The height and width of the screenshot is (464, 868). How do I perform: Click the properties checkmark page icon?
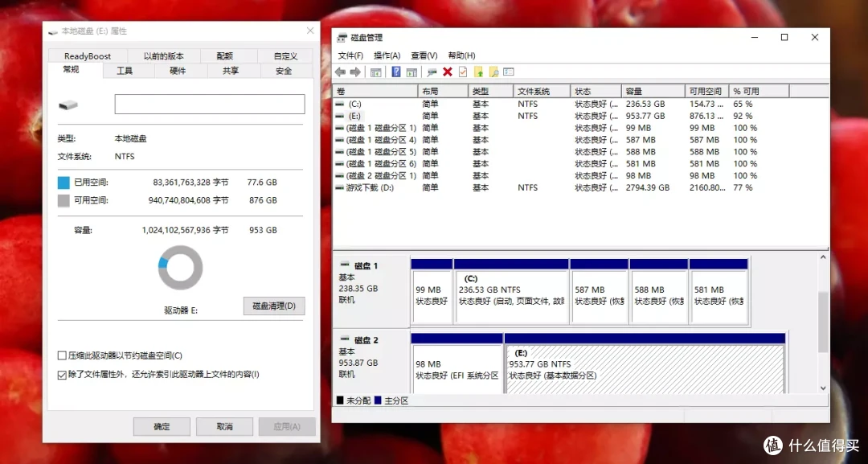coord(463,72)
